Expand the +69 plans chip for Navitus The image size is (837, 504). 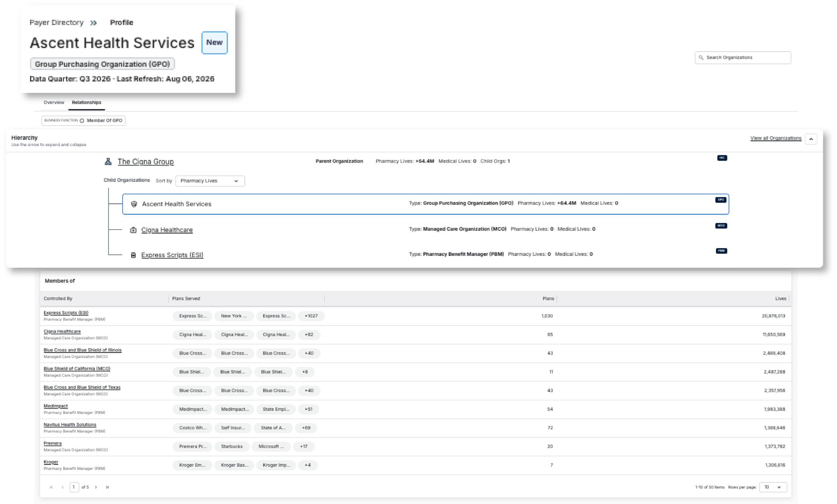pyautogui.click(x=306, y=428)
